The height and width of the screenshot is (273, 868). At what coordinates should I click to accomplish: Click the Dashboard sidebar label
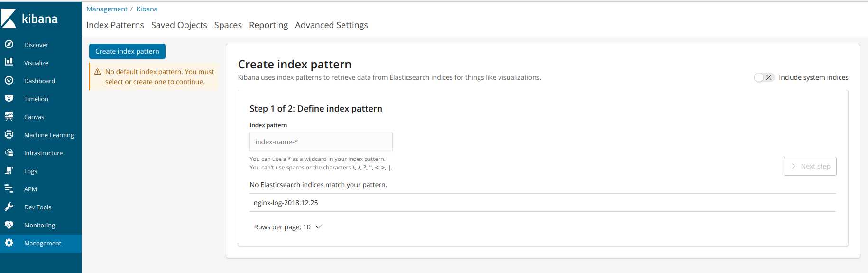click(39, 81)
